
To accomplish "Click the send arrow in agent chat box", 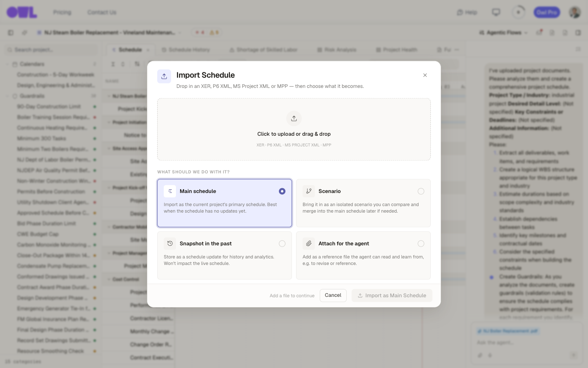I will pos(574,355).
